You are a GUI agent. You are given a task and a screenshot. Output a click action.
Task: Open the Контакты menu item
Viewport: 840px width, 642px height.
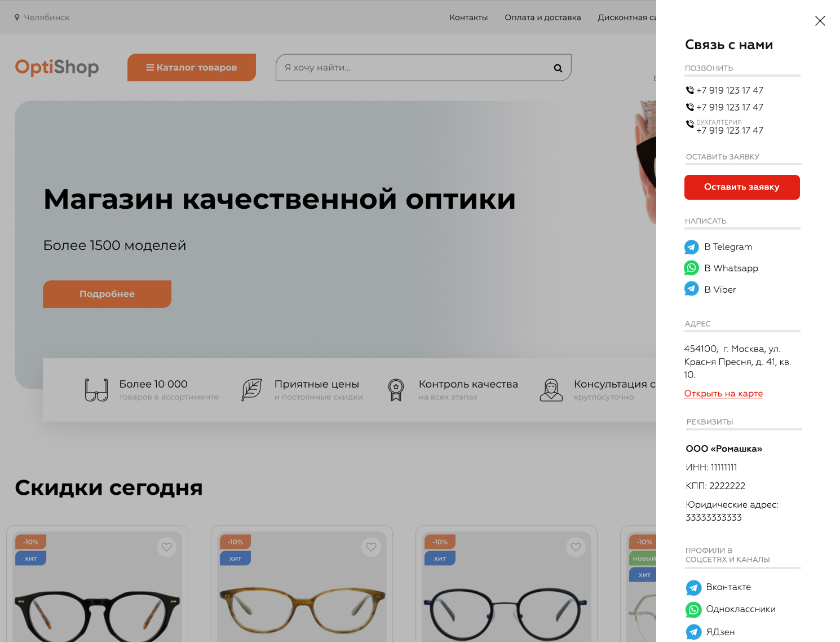pyautogui.click(x=468, y=17)
